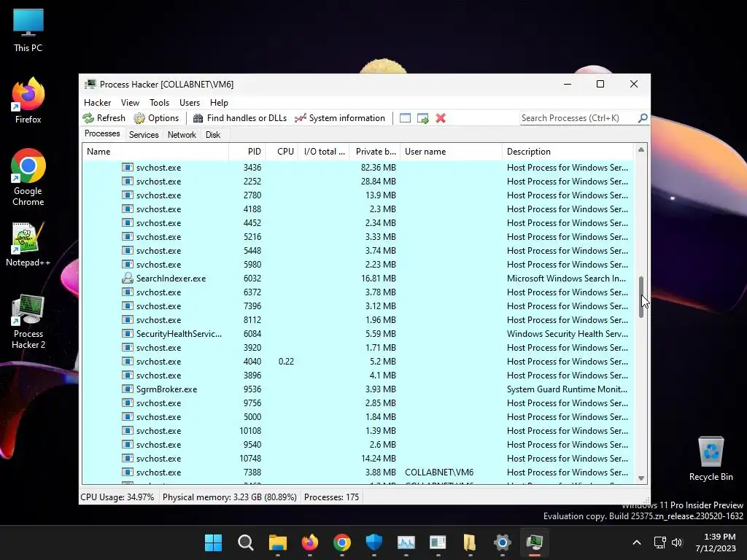Open the Tools menu
747x560 pixels.
[159, 103]
